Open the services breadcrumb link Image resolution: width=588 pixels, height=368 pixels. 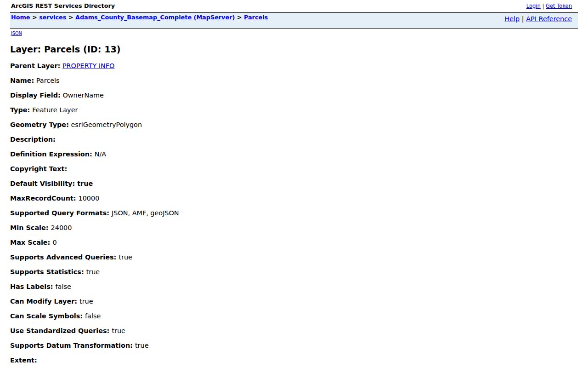[x=53, y=17]
